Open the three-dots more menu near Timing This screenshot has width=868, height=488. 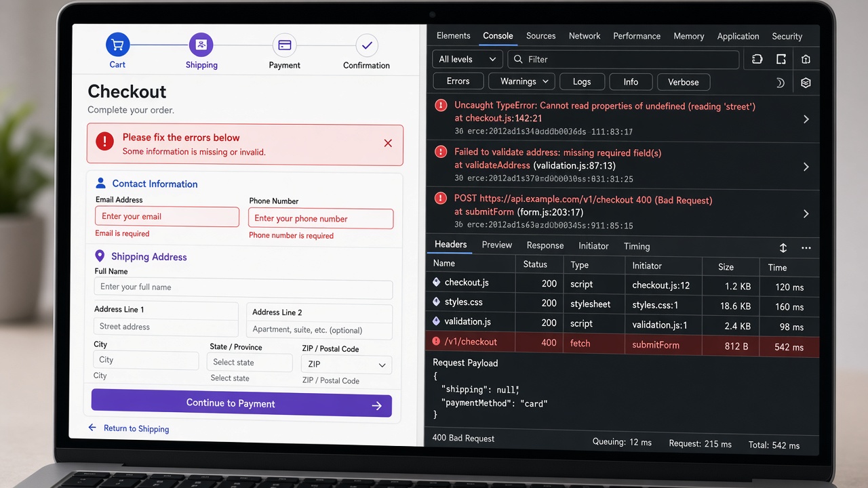[x=806, y=248]
